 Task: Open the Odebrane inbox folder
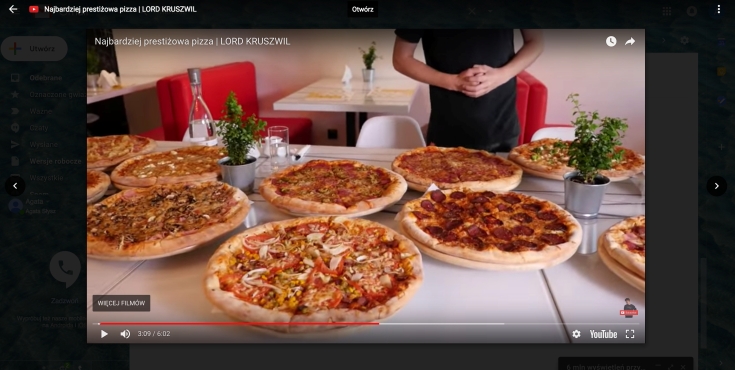point(45,78)
